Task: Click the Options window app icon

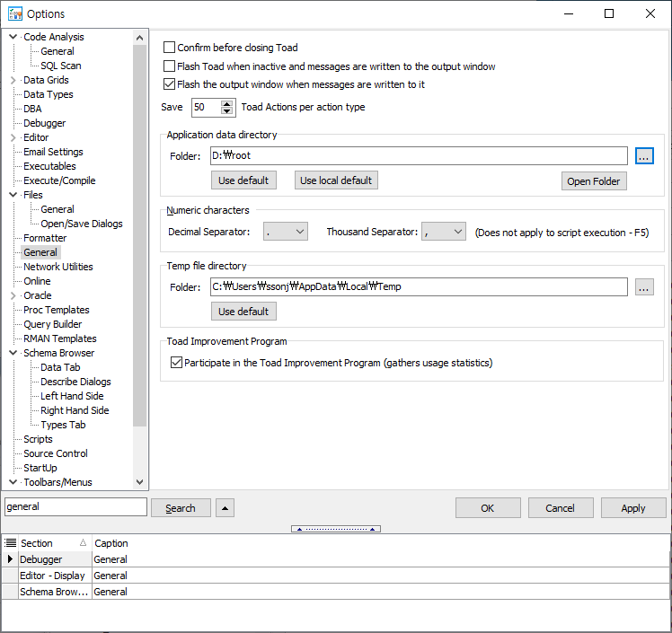Action: click(x=15, y=13)
